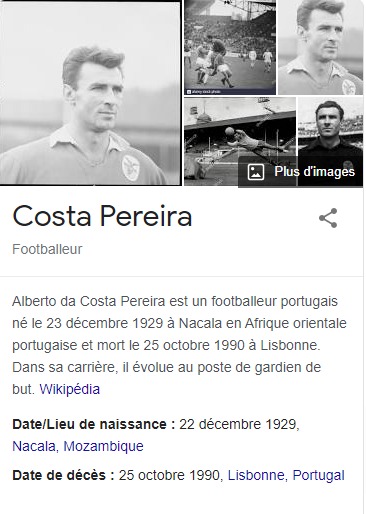Click the biography description paragraph
The image size is (366, 514).
pyautogui.click(x=179, y=345)
